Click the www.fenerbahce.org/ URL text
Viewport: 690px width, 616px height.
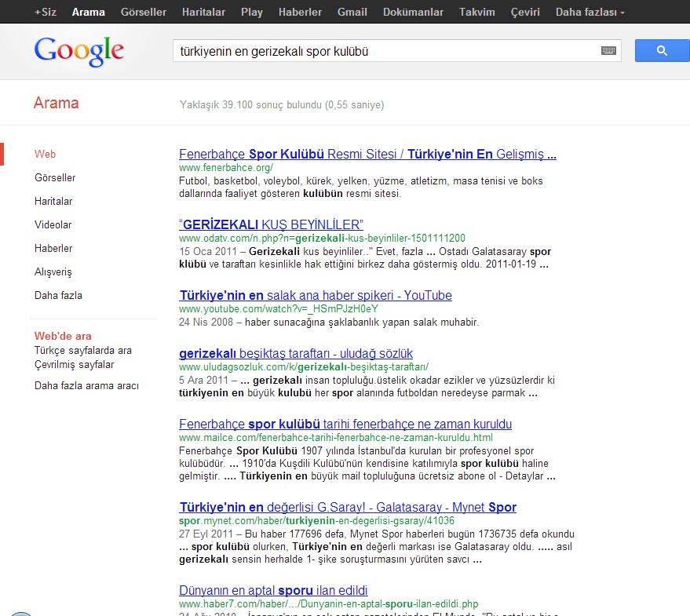226,168
